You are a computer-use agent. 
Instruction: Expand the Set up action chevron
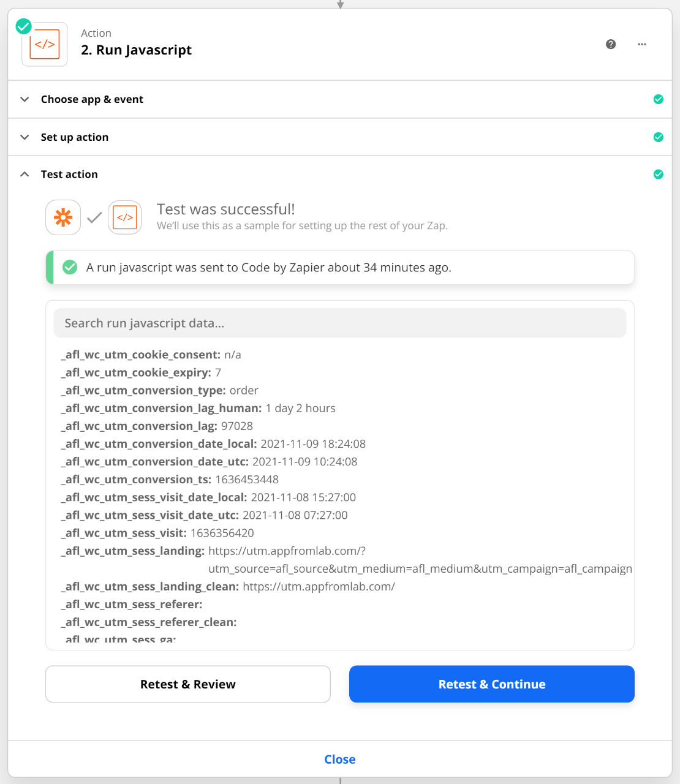[25, 137]
